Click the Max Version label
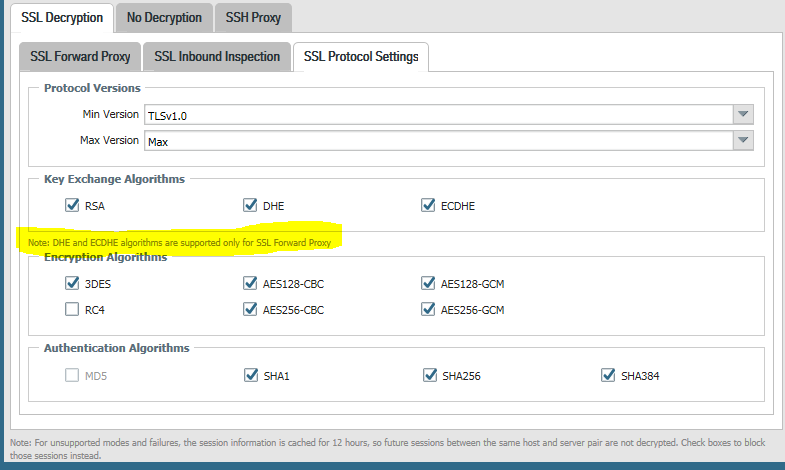The height and width of the screenshot is (470, 785). tap(109, 140)
